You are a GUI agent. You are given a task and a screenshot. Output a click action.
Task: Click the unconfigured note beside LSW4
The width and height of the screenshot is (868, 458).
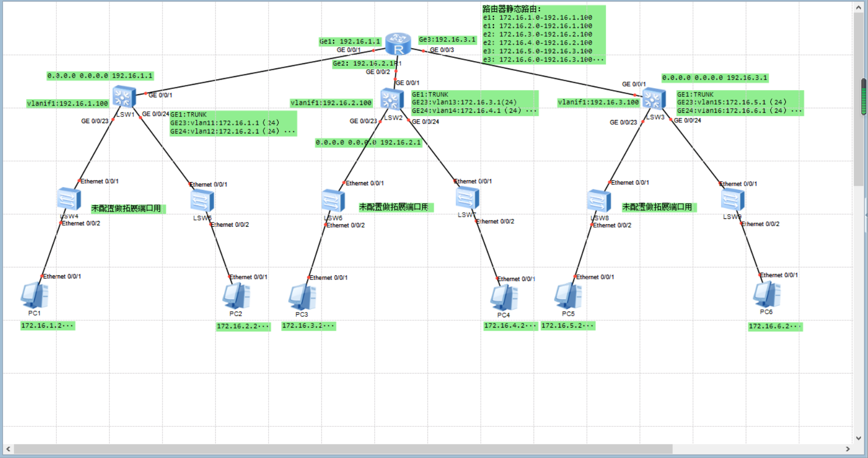coord(128,209)
